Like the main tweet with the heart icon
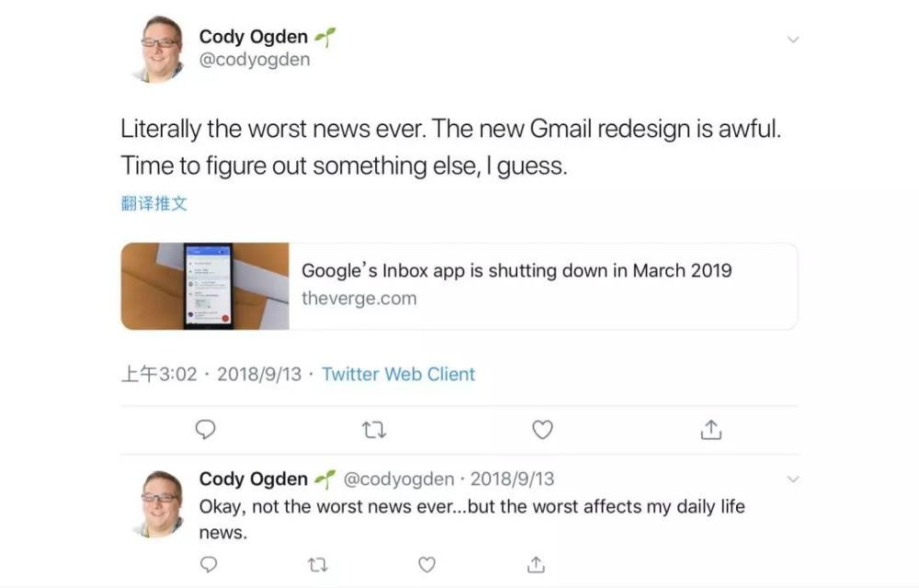The image size is (919, 588). point(543,430)
